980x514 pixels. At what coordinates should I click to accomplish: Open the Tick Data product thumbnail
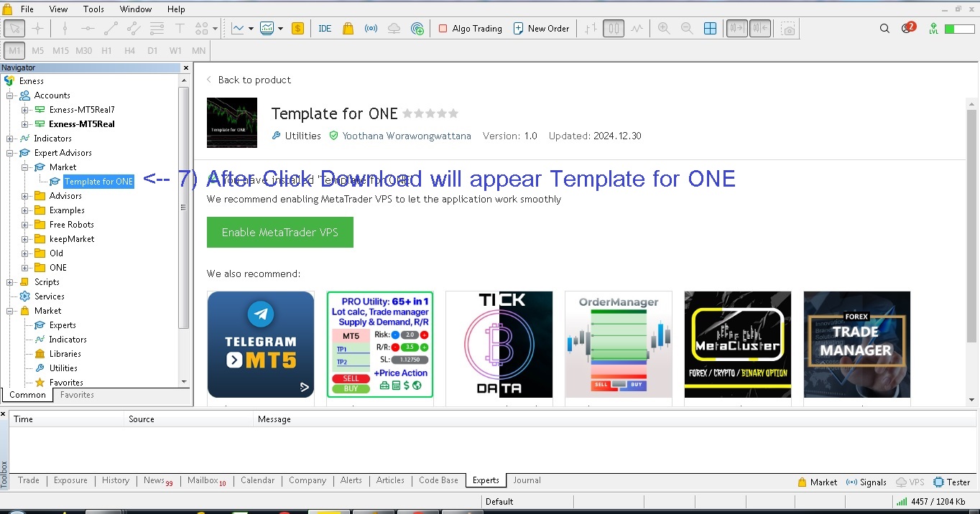499,345
